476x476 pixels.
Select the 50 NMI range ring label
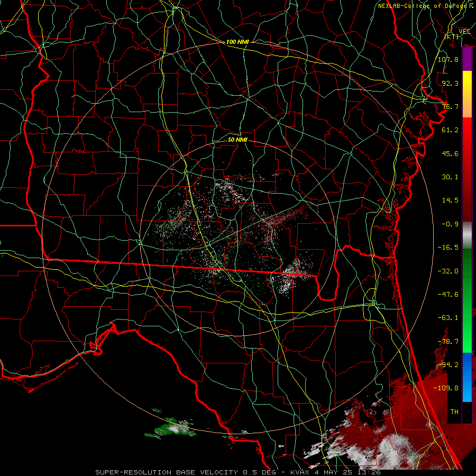click(x=237, y=140)
